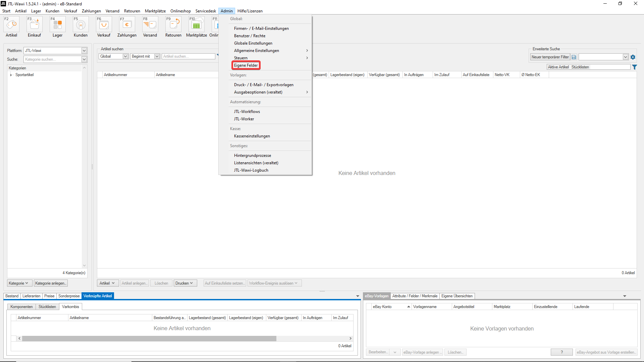Viewport: 644px width, 362px height.
Task: Sort by Artikelnummer column in main table
Action: 128,75
